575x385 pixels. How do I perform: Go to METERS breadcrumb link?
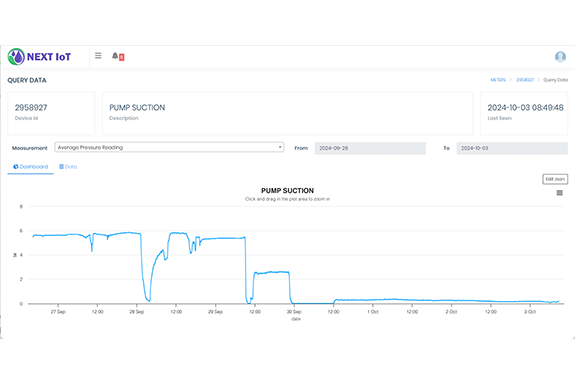(498, 80)
